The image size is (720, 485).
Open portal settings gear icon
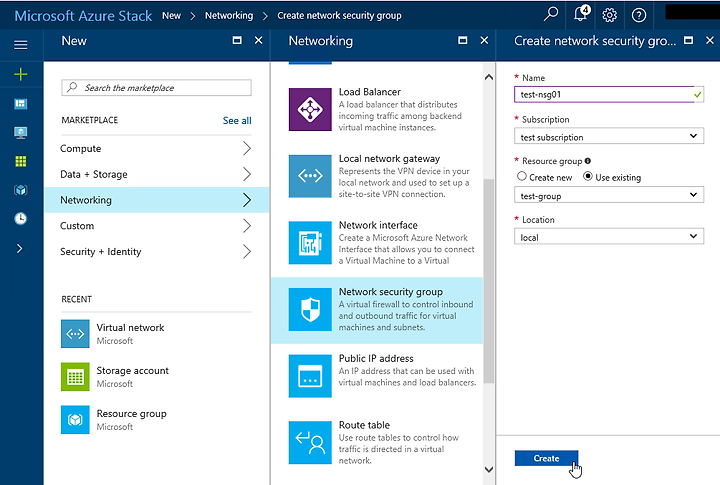coord(609,15)
